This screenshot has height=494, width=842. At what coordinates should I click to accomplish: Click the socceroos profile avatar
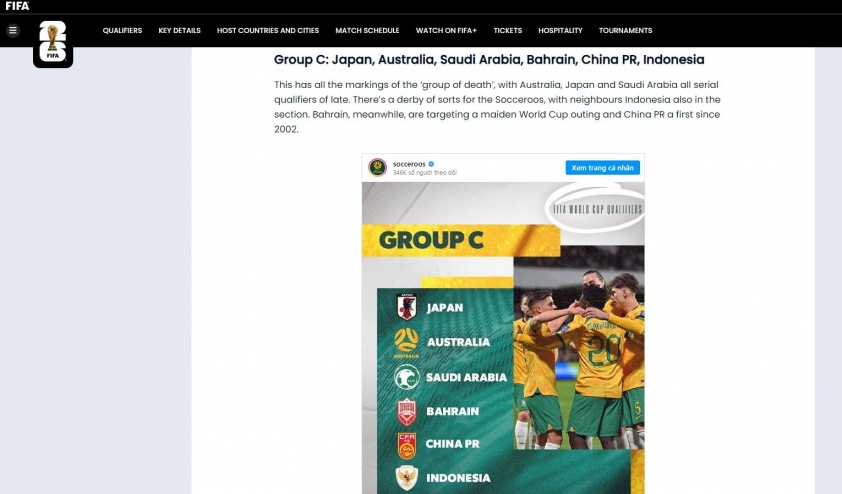click(378, 168)
